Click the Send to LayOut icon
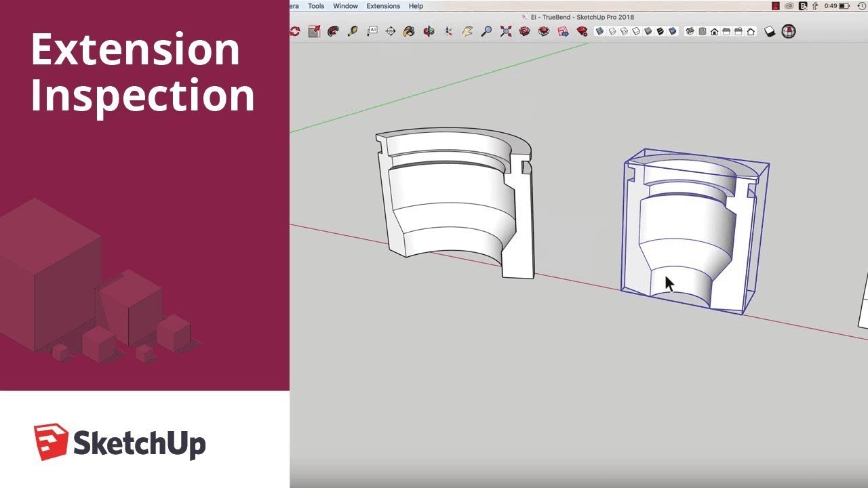868x488 pixels. [x=563, y=31]
